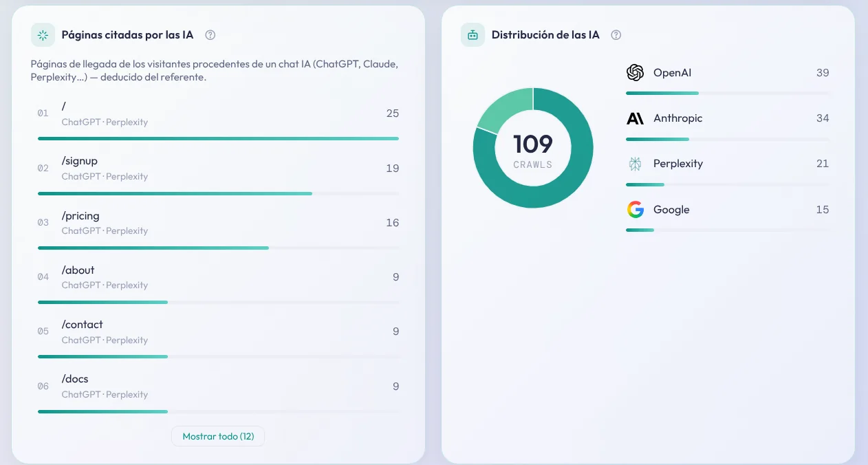Click the OpenAI share bar
The width and height of the screenshot is (868, 465).
(728, 93)
